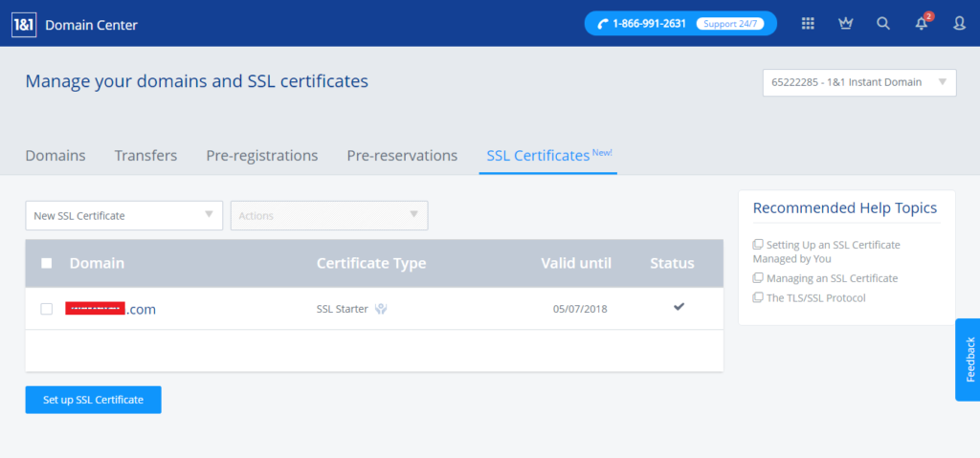This screenshot has height=458, width=980.
Task: Click the Recommended Help Topics heading
Action: coord(845,207)
